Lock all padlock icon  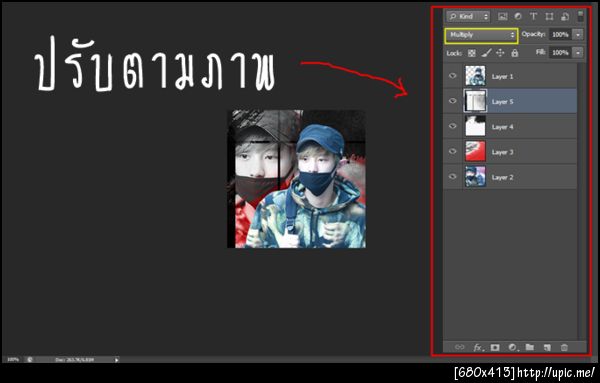(x=515, y=53)
